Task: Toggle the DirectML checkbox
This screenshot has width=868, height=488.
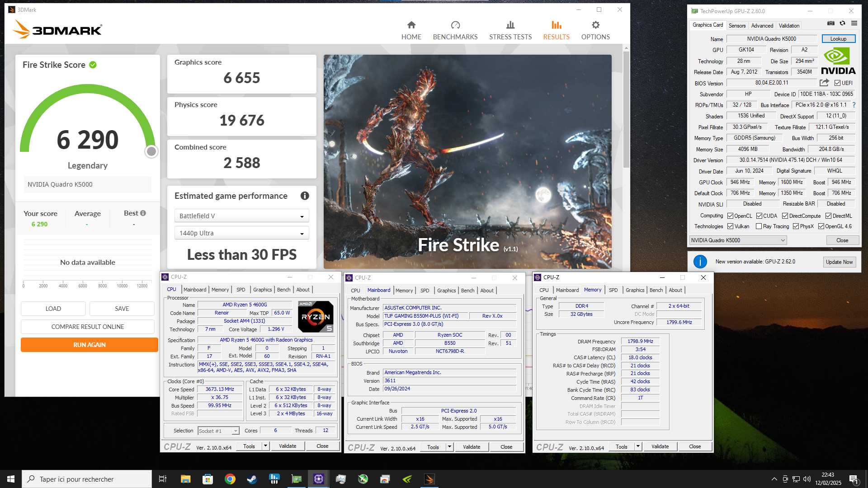Action: click(828, 216)
